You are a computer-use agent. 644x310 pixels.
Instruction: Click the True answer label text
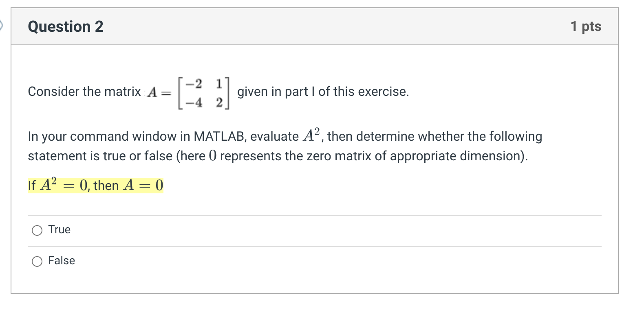click(59, 230)
